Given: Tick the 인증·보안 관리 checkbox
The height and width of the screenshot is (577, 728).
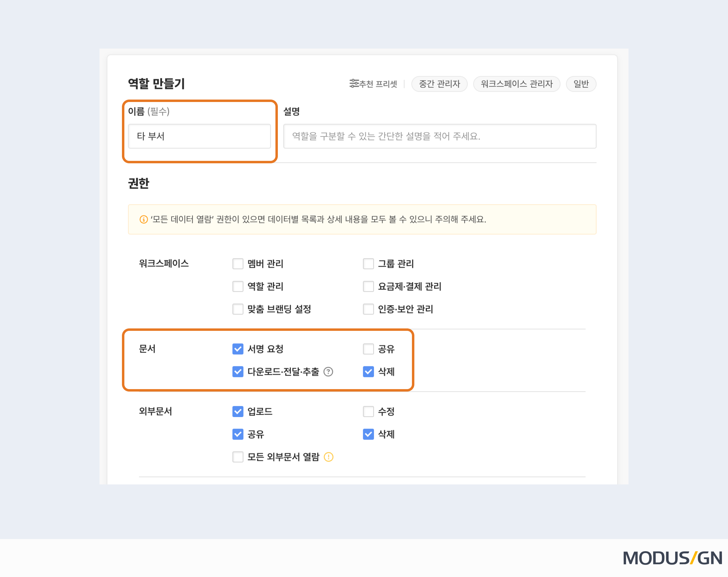Looking at the screenshot, I should (x=368, y=309).
